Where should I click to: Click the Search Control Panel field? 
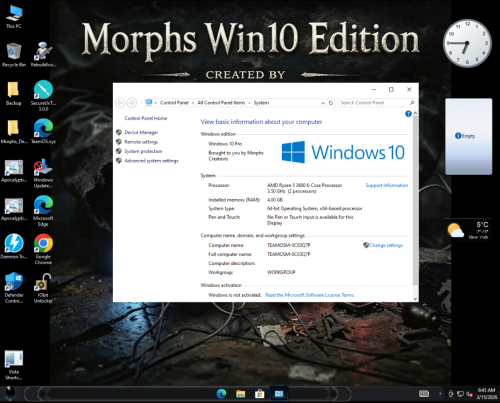pos(377,103)
